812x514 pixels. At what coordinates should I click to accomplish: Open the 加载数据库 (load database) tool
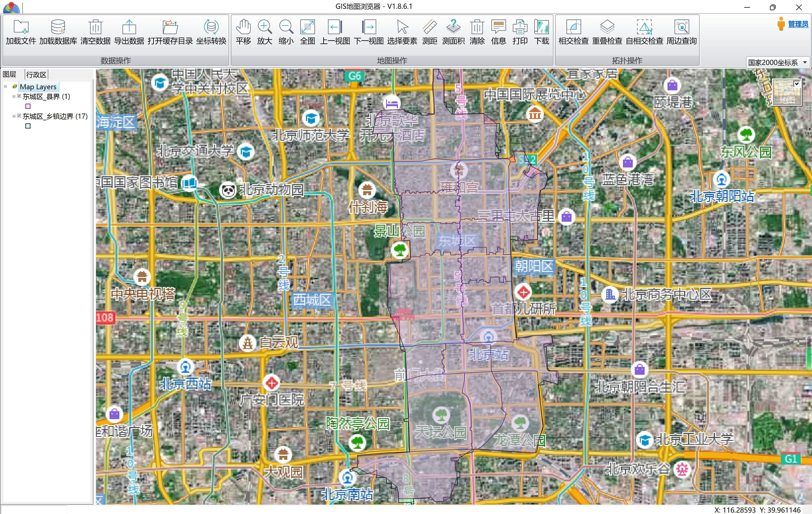pyautogui.click(x=58, y=27)
